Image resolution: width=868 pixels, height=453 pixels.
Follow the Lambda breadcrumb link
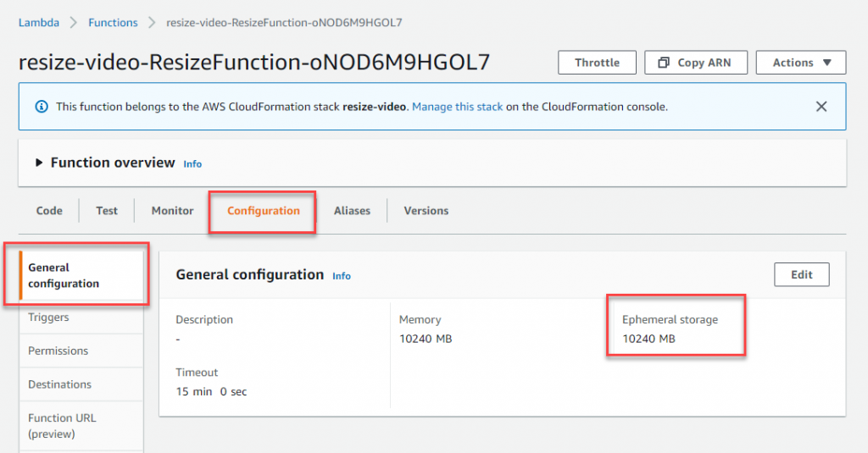(39, 23)
